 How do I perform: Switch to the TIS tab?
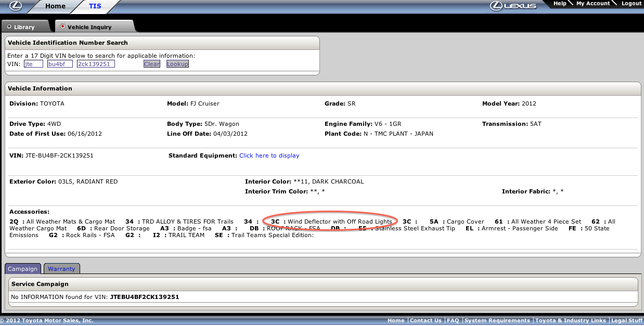(95, 6)
